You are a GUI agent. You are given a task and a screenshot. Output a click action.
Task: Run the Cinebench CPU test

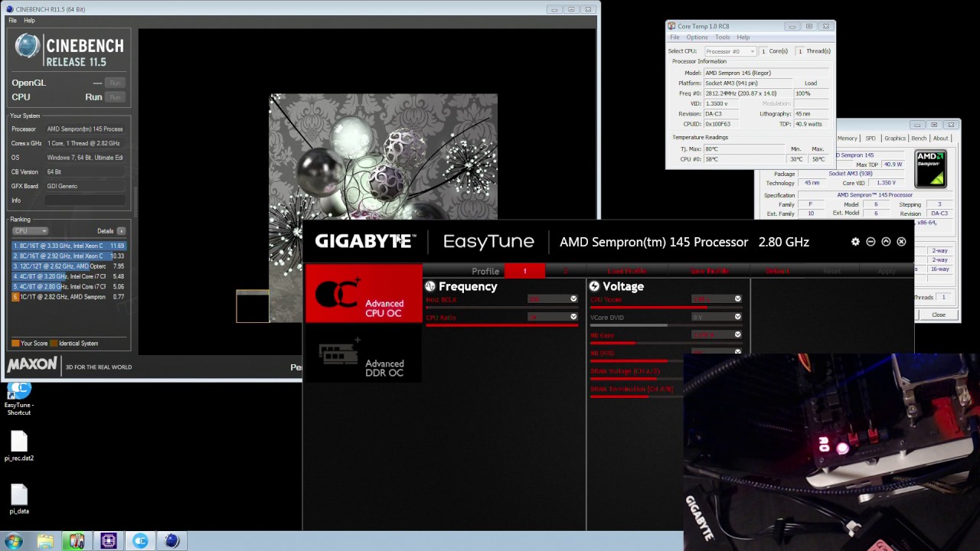(x=116, y=97)
